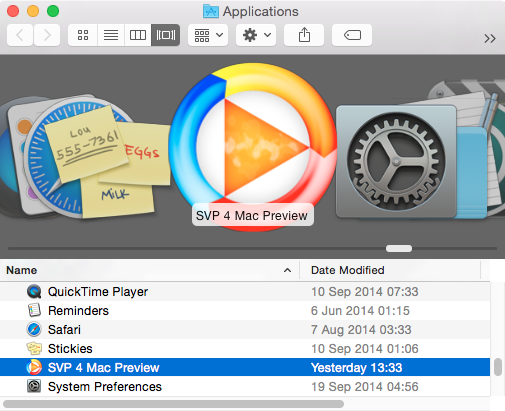Select SVP 4 Mac Preview highlighted name

pyautogui.click(x=104, y=368)
